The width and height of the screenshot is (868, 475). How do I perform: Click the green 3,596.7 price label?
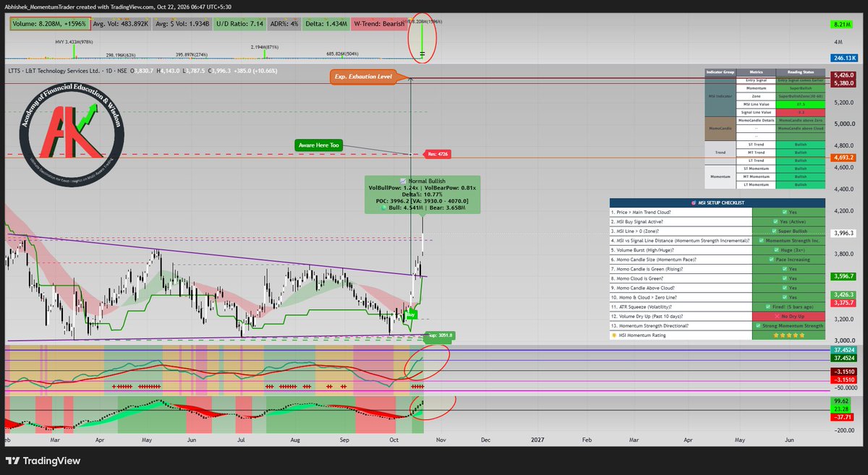[x=844, y=275]
